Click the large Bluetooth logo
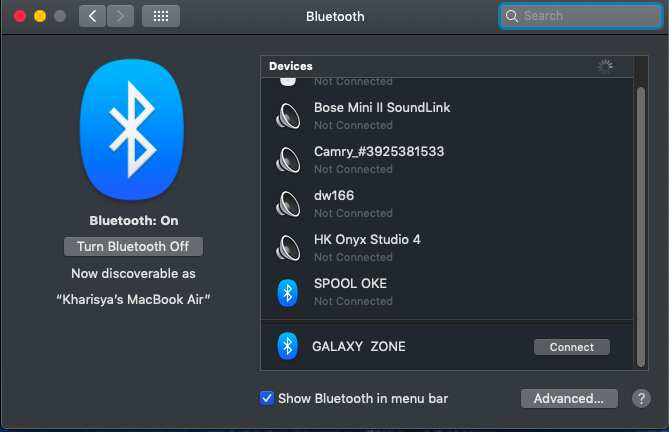This screenshot has width=669, height=432. pos(132,130)
